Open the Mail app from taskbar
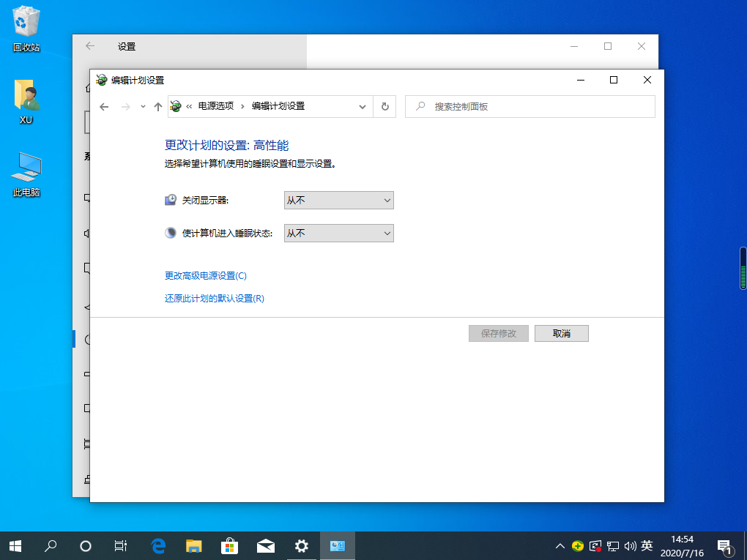 coord(265,546)
